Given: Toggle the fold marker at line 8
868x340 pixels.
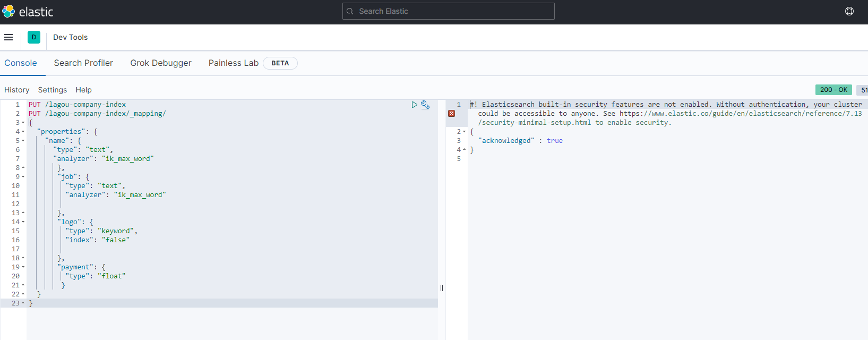Looking at the screenshot, I should 23,168.
